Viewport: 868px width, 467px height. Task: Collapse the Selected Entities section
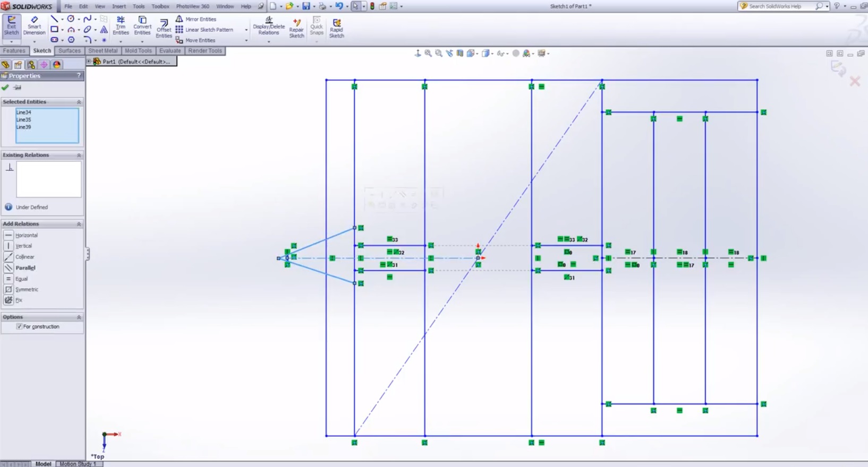(x=79, y=102)
